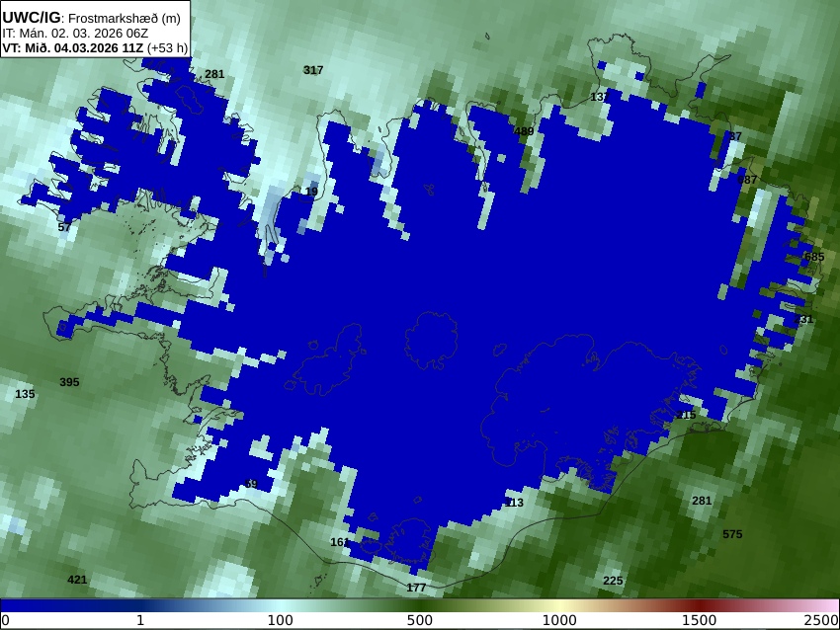Click the value label '317' on the map

(x=313, y=70)
